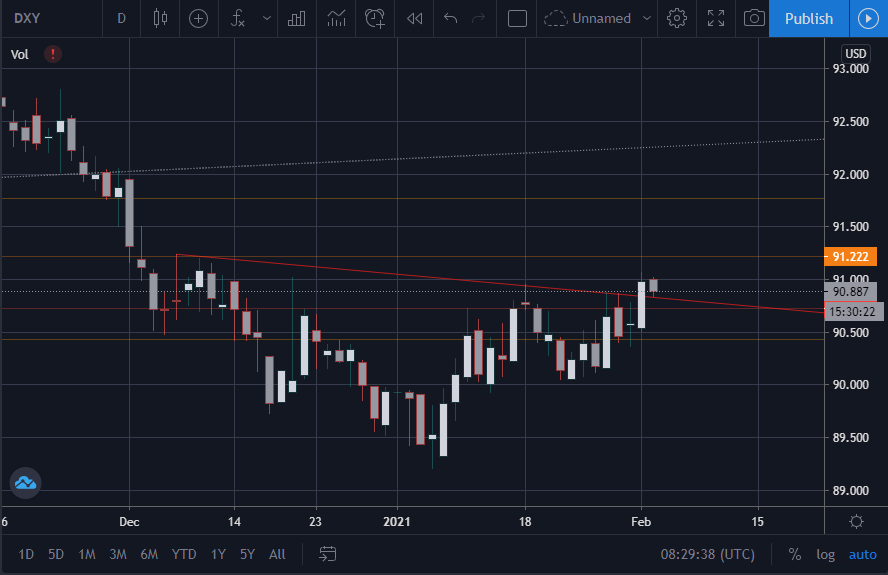The width and height of the screenshot is (888, 575).
Task: Open the fx indicators menu
Action: 238,18
